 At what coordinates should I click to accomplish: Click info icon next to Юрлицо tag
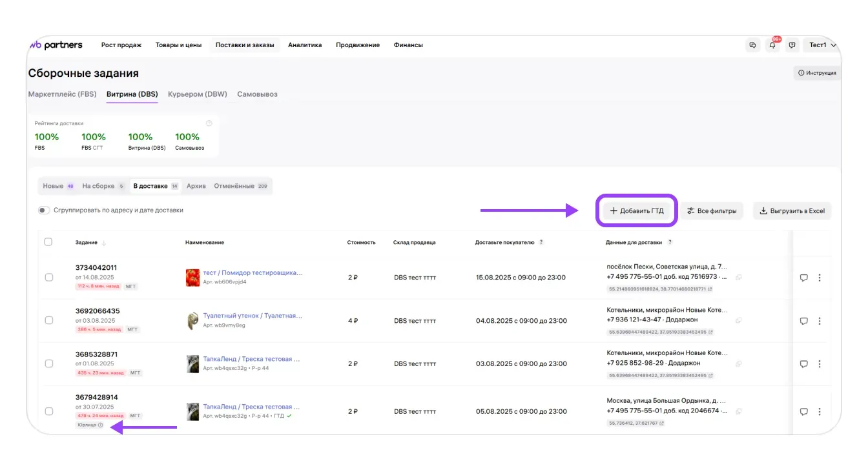tap(101, 425)
